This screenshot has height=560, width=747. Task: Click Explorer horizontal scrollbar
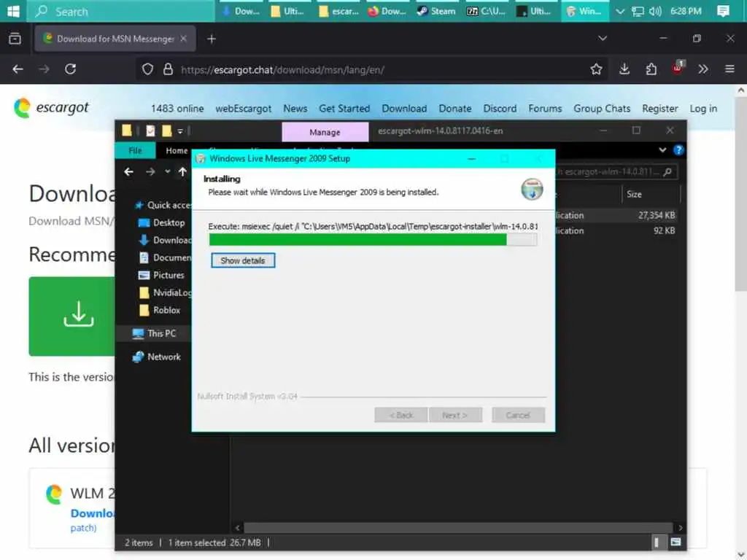(458, 528)
